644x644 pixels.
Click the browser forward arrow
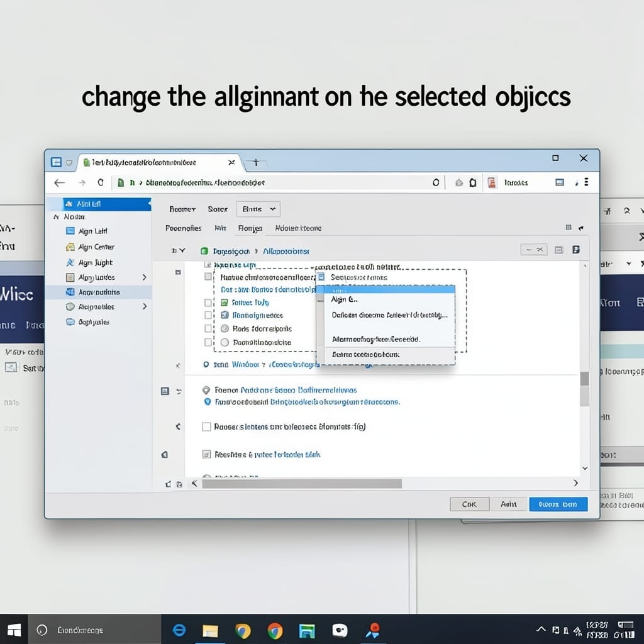point(82,183)
